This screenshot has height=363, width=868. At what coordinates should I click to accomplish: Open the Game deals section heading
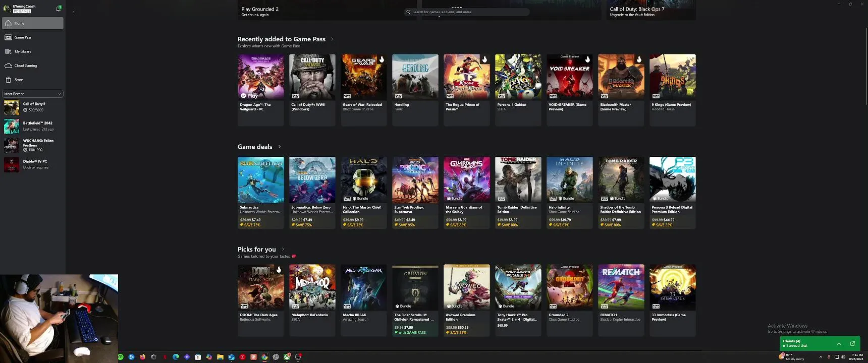[255, 147]
